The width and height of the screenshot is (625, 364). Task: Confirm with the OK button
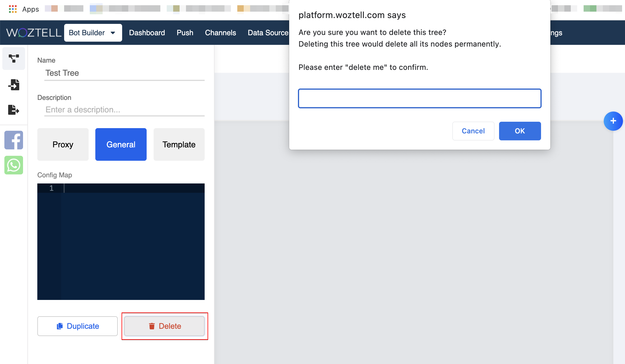click(x=520, y=131)
